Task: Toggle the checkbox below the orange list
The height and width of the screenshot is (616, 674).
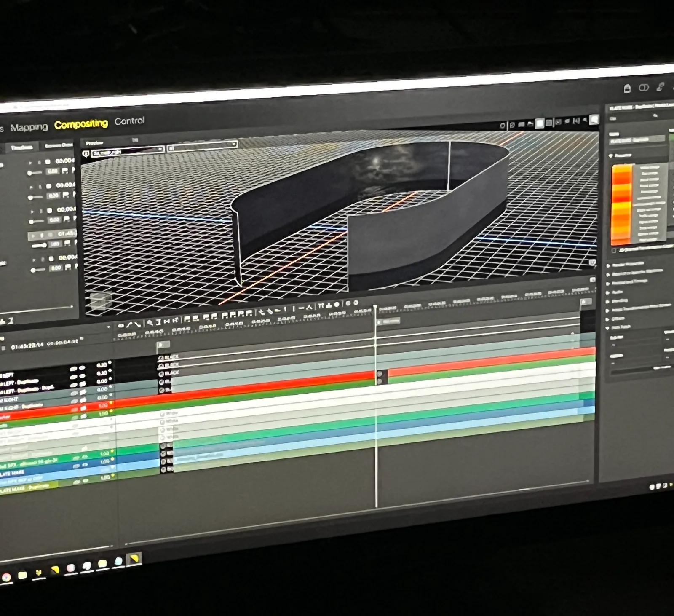Action: coord(614,251)
